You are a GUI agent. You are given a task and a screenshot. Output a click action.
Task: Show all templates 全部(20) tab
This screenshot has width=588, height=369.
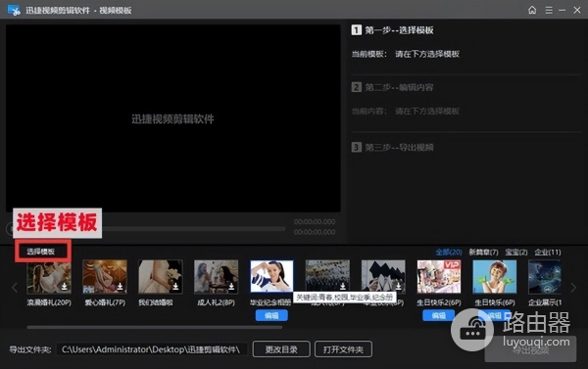[x=449, y=253]
